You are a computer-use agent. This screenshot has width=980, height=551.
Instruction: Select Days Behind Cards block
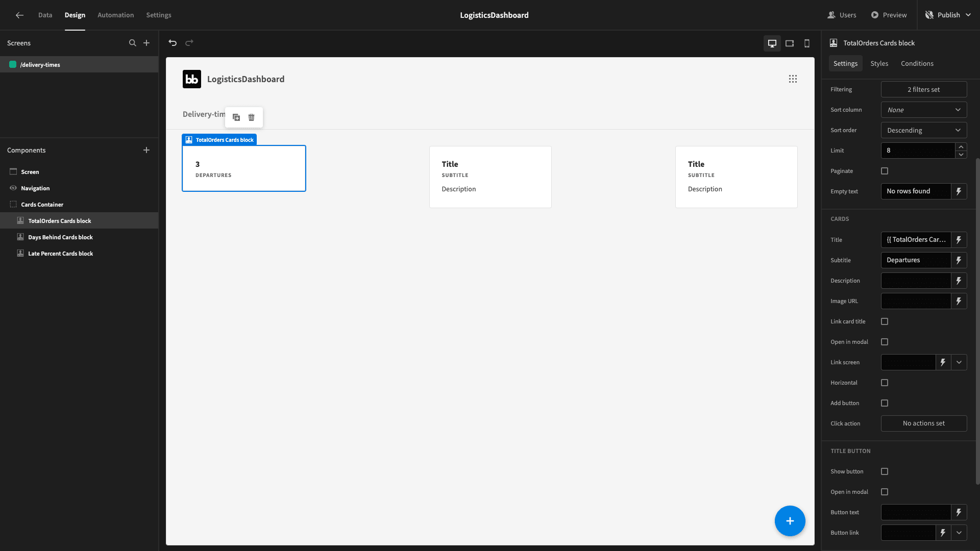coord(79,237)
